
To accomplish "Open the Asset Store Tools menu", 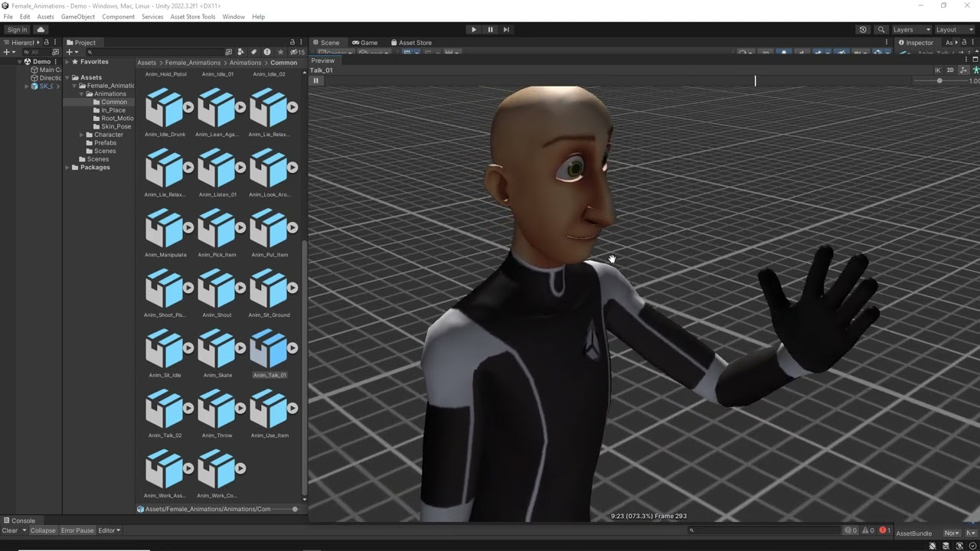I will [193, 17].
